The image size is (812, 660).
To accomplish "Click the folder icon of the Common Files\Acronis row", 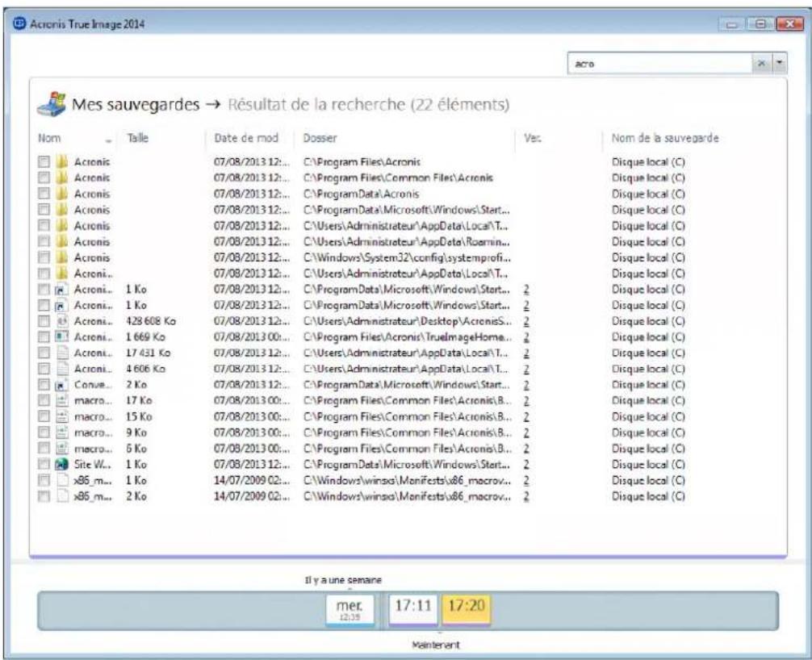I will click(x=61, y=178).
